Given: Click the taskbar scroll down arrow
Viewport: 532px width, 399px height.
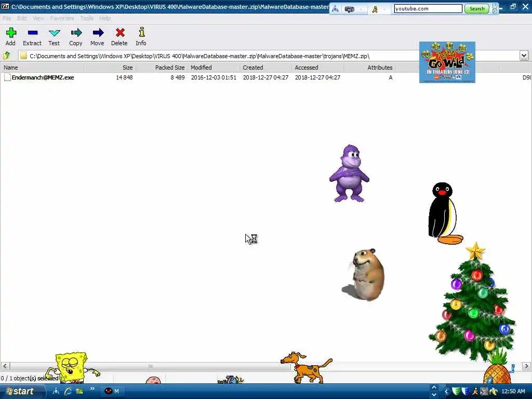Looking at the screenshot, I should click(434, 395).
